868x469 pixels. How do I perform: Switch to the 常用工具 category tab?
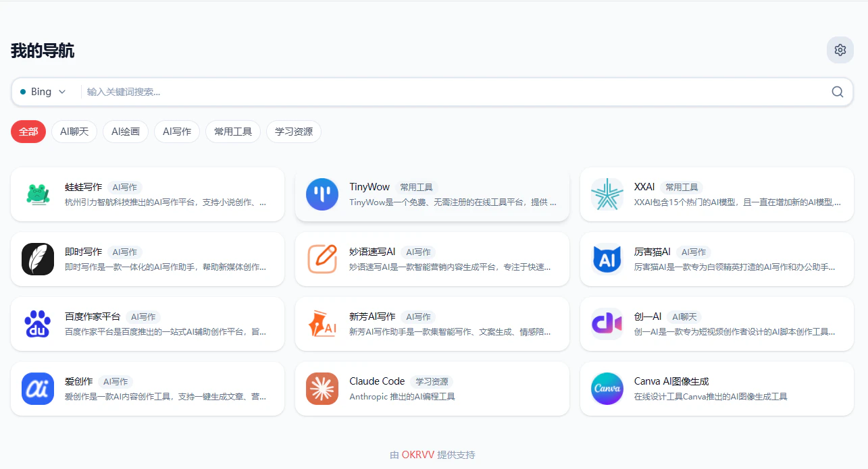pyautogui.click(x=233, y=132)
